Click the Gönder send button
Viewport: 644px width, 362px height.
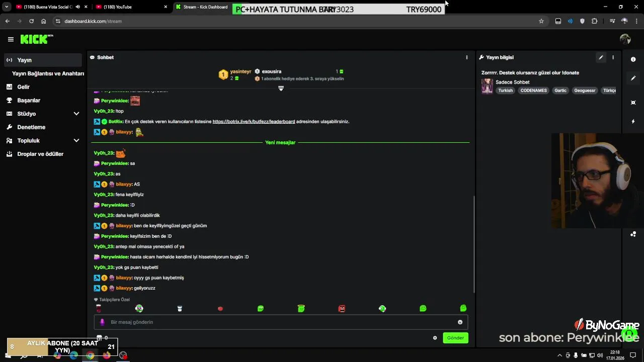point(455,338)
